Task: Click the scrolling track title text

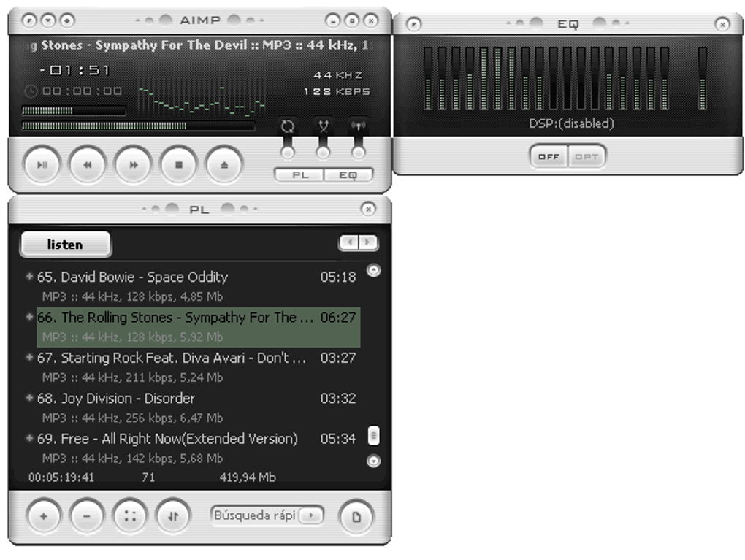Action: tap(199, 45)
